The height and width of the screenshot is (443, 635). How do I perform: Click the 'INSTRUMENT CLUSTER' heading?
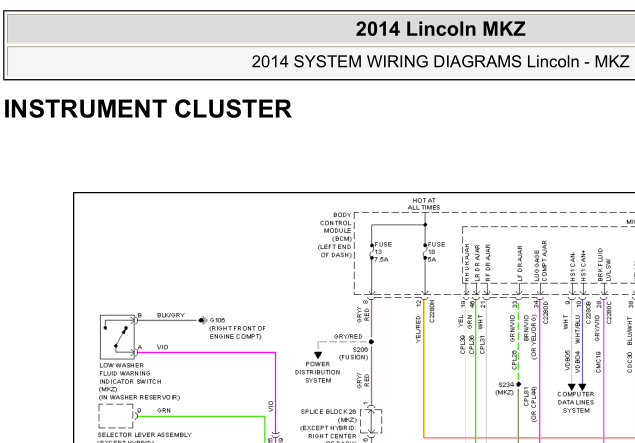coord(147,109)
